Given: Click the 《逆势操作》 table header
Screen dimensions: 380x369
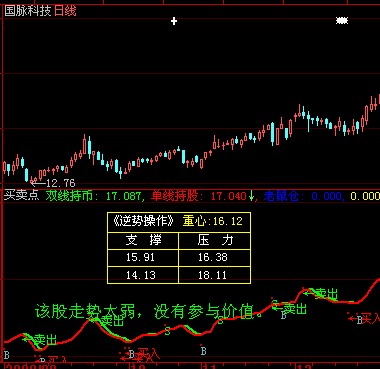Looking at the screenshot, I should point(143,221).
